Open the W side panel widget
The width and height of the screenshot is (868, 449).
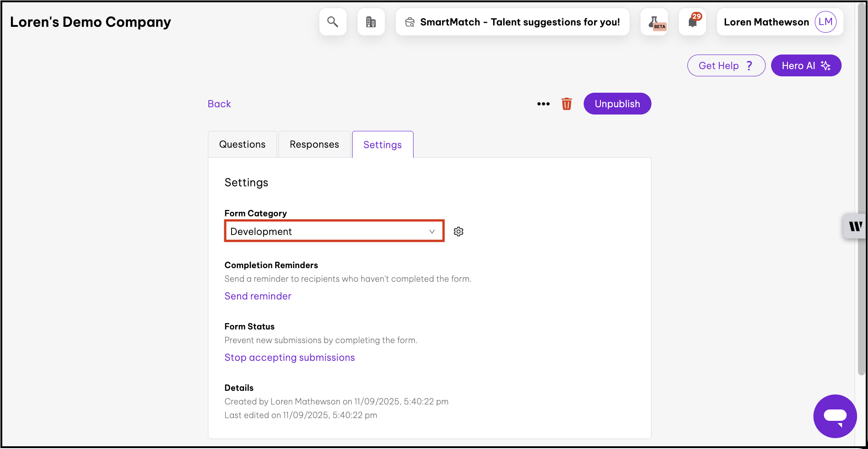point(855,226)
